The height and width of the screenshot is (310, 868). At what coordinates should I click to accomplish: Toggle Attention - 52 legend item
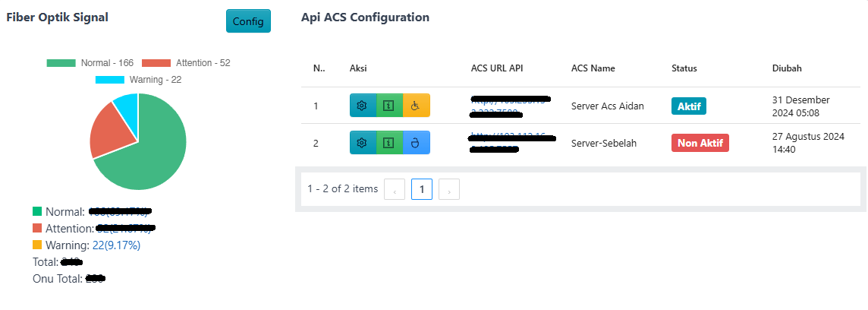(x=186, y=62)
